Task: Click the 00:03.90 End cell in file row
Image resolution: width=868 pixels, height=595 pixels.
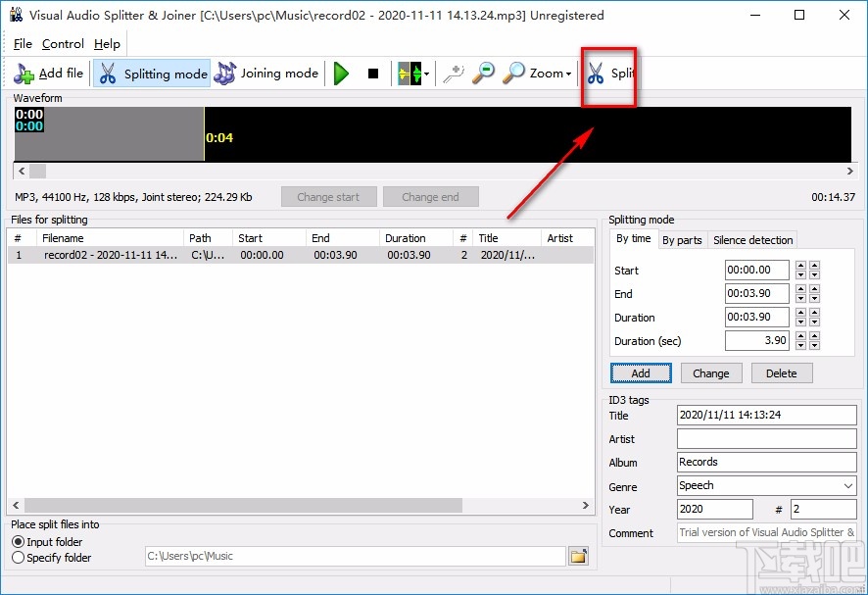Action: tap(335, 255)
